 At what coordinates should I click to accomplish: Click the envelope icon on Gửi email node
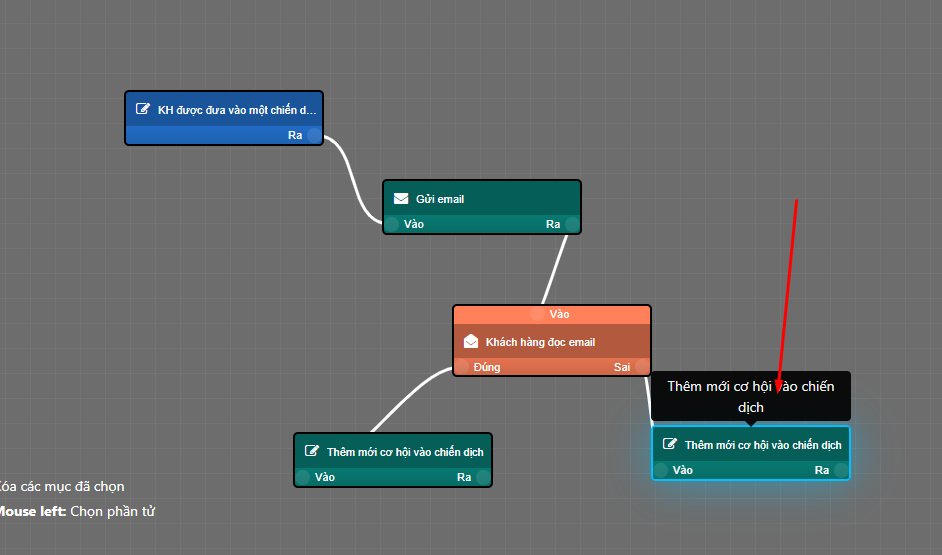click(401, 199)
